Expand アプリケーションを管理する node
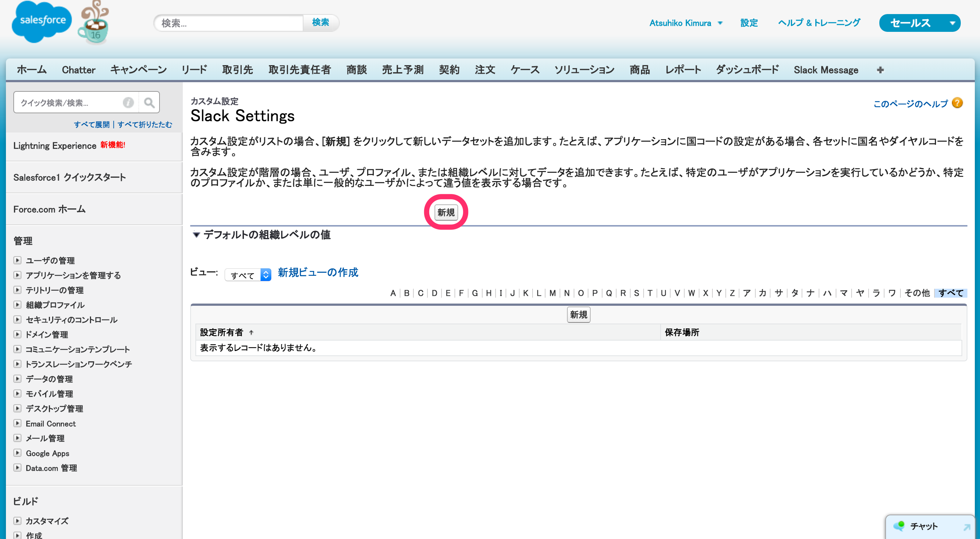Image resolution: width=980 pixels, height=539 pixels. click(x=17, y=275)
